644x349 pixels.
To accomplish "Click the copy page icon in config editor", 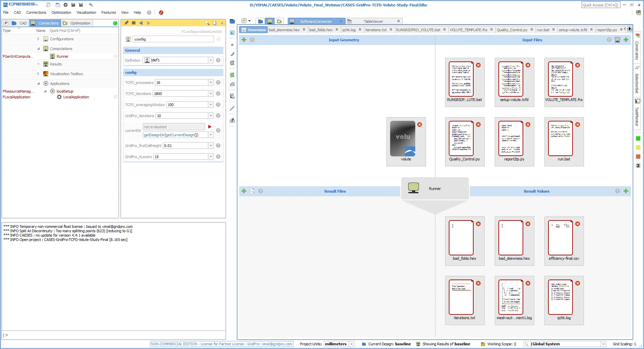I will (215, 23).
